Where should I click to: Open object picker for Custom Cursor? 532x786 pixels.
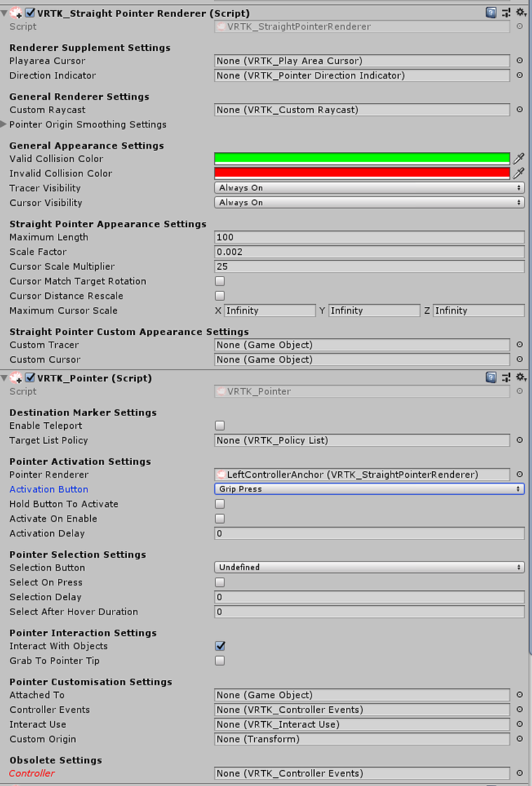519,359
